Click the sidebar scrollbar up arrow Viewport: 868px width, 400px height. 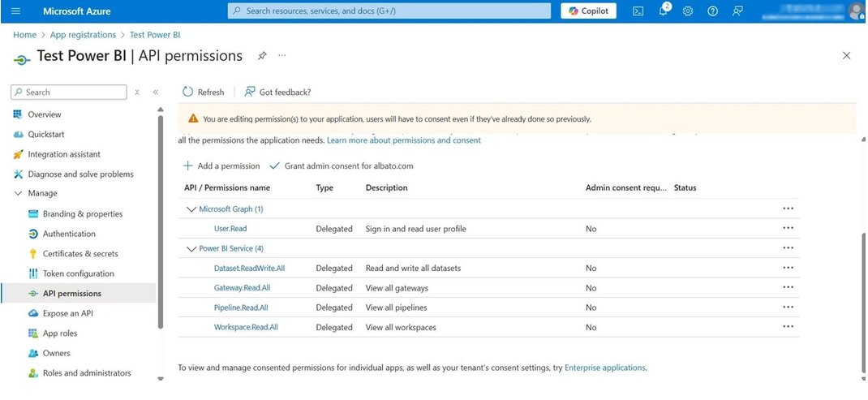tap(161, 110)
